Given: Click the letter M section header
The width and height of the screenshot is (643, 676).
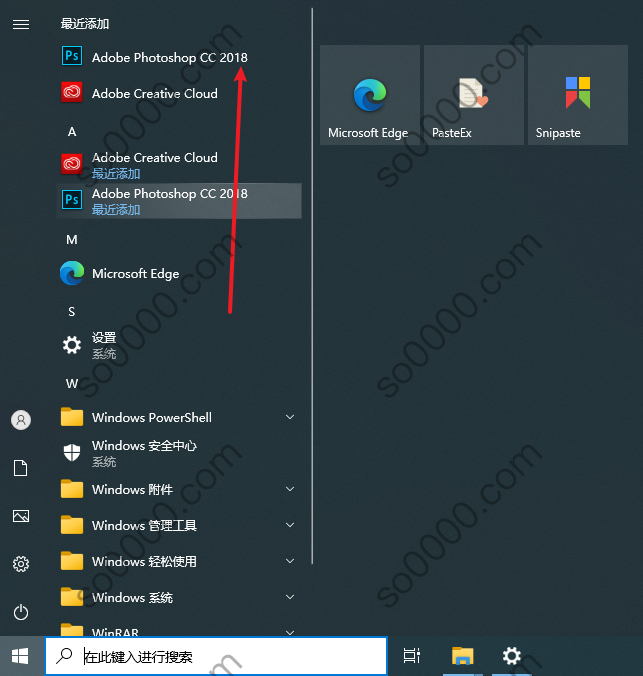Looking at the screenshot, I should (72, 240).
